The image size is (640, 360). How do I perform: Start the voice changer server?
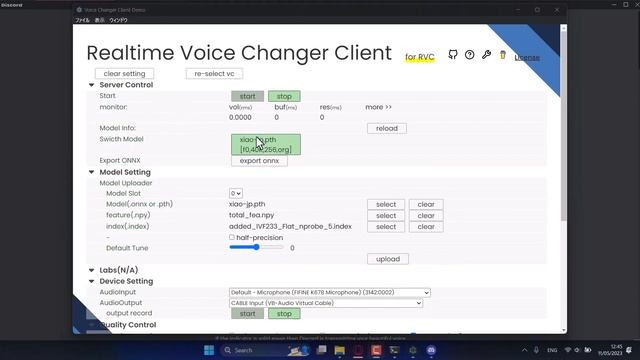[x=247, y=96]
